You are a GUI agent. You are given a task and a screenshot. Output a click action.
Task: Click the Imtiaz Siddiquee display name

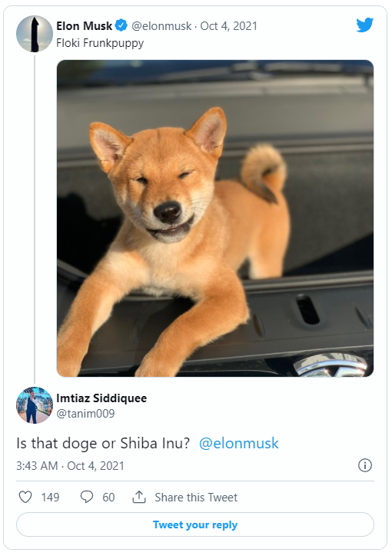[101, 398]
